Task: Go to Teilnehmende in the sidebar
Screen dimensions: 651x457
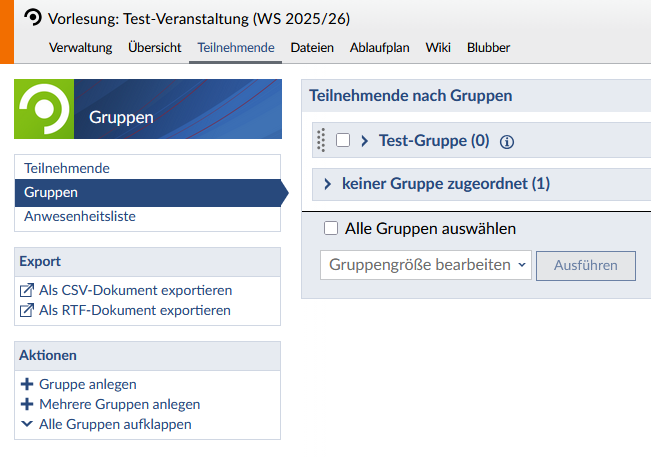Action: coord(67,168)
